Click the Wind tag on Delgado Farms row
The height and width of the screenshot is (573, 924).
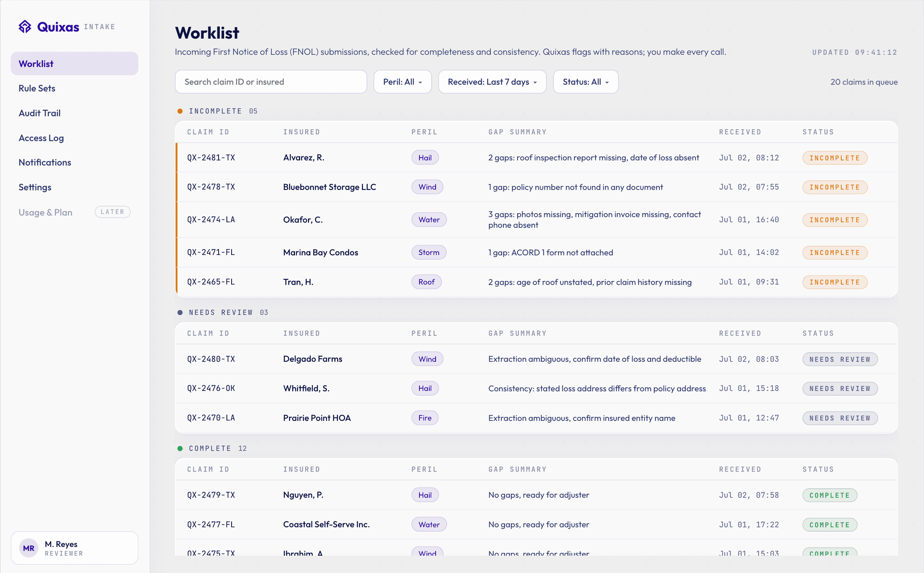click(x=427, y=359)
